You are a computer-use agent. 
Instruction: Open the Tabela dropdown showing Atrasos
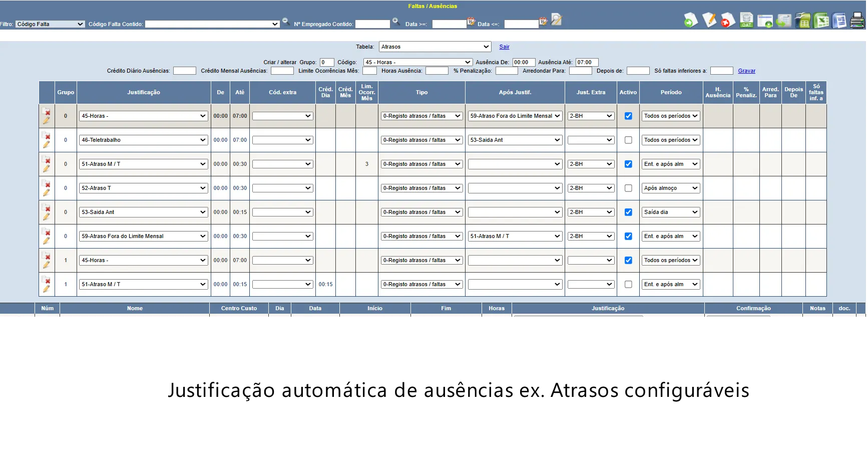click(x=435, y=47)
